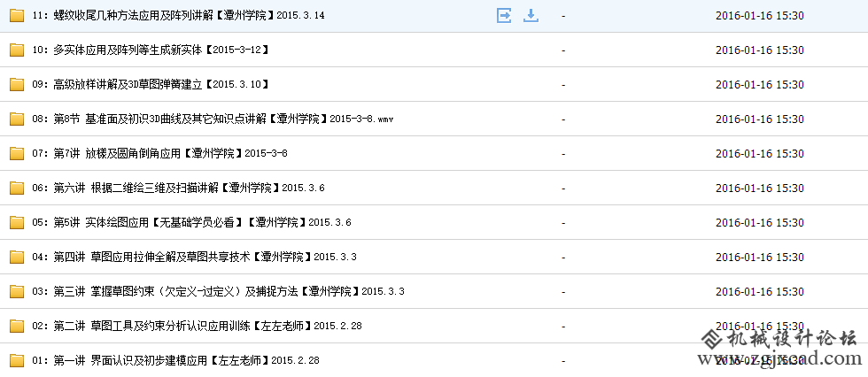Open folder 03: 第三讲 掌握草图约束
The width and height of the screenshot is (868, 377).
point(218,291)
